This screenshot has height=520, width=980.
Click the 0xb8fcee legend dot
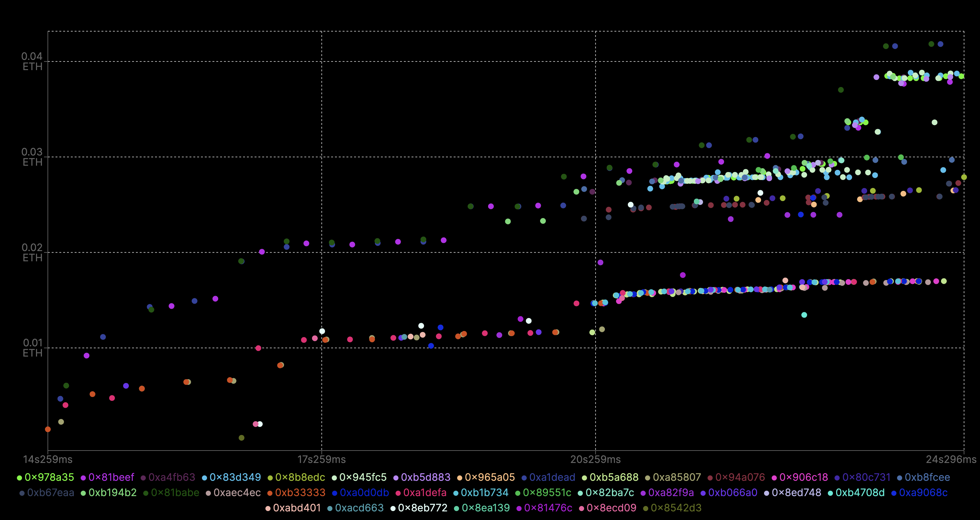(x=900, y=478)
